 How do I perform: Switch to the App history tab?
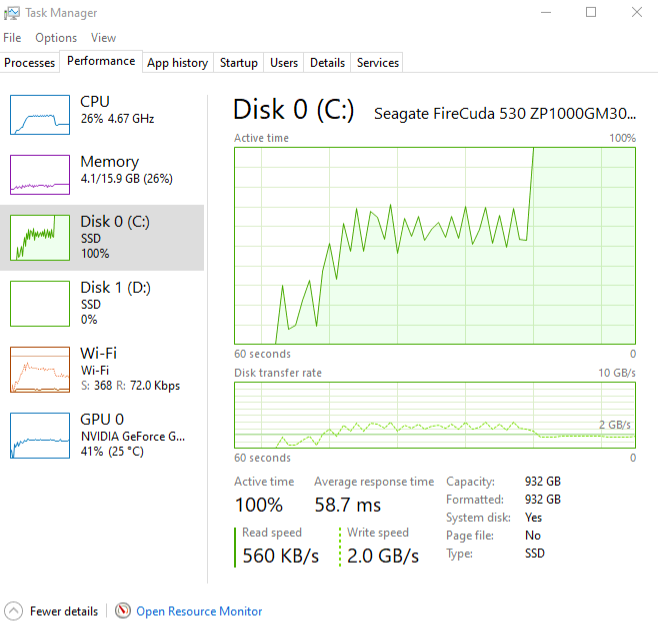pos(177,63)
